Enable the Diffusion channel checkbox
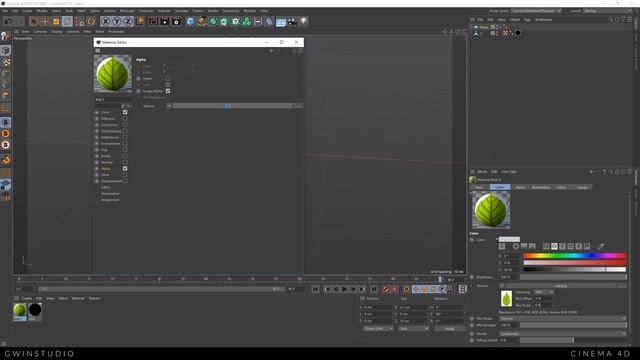The height and width of the screenshot is (360, 640). 125,118
